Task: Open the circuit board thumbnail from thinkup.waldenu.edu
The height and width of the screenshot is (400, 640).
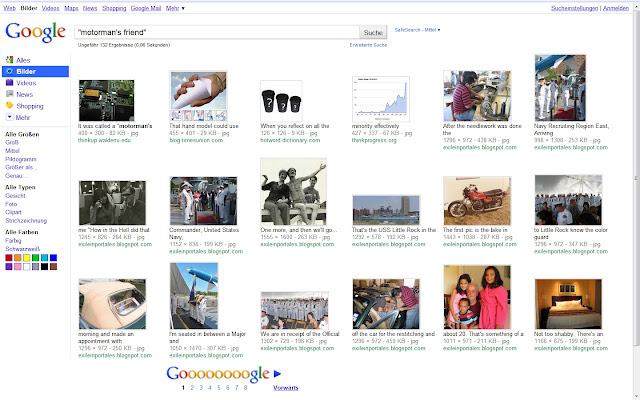Action: point(107,100)
